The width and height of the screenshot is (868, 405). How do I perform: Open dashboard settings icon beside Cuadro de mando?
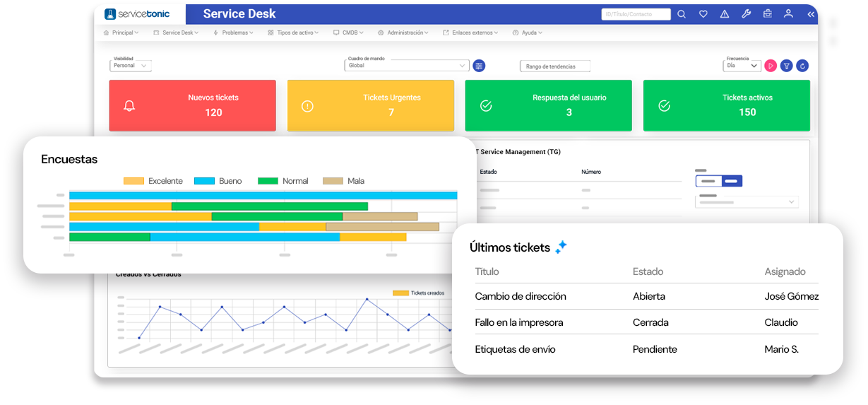click(479, 66)
